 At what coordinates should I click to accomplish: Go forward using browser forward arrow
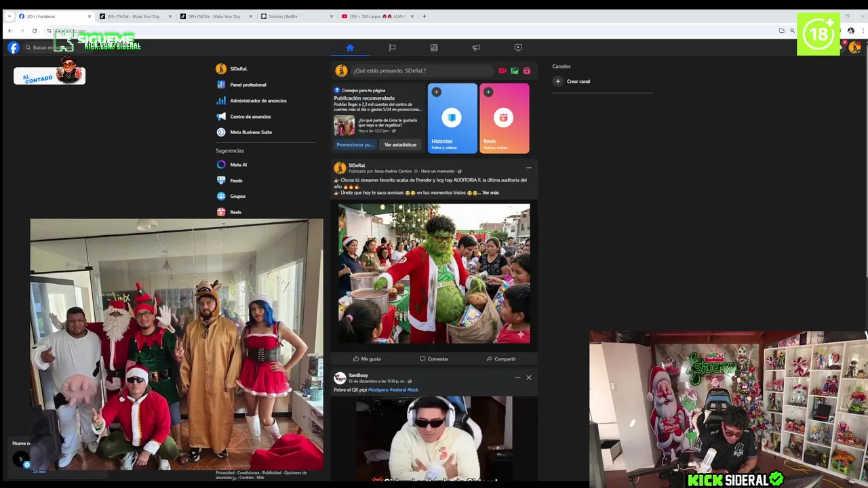22,30
